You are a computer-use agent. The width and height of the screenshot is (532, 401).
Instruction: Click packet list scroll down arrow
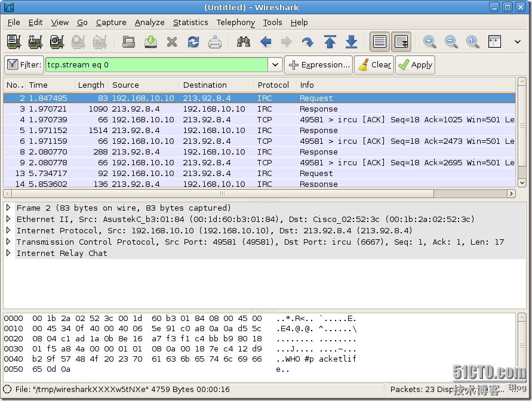click(x=522, y=183)
